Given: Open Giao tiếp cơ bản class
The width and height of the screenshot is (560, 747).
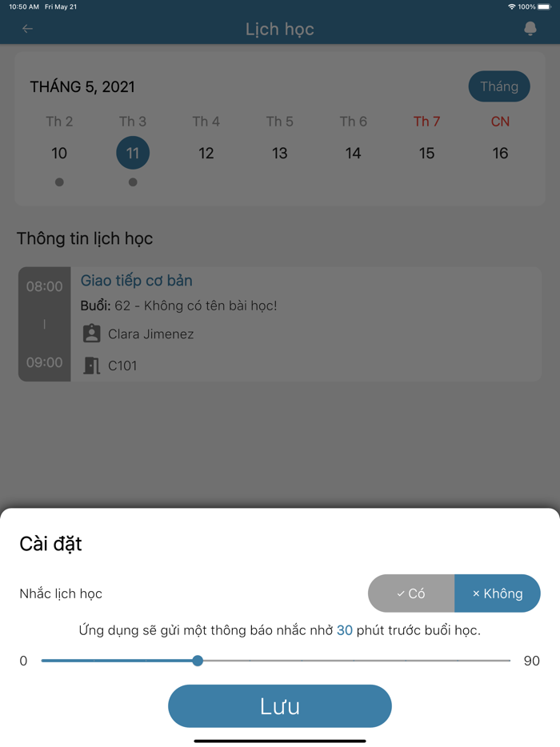Looking at the screenshot, I should pyautogui.click(x=137, y=281).
